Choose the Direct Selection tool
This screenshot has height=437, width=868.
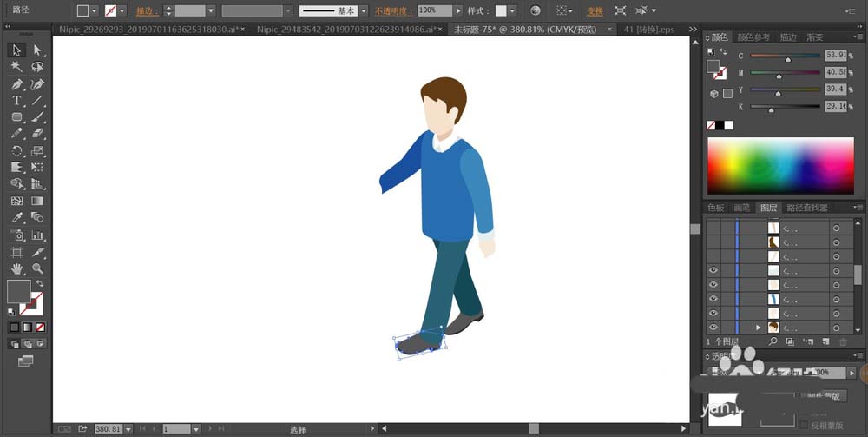click(x=37, y=50)
